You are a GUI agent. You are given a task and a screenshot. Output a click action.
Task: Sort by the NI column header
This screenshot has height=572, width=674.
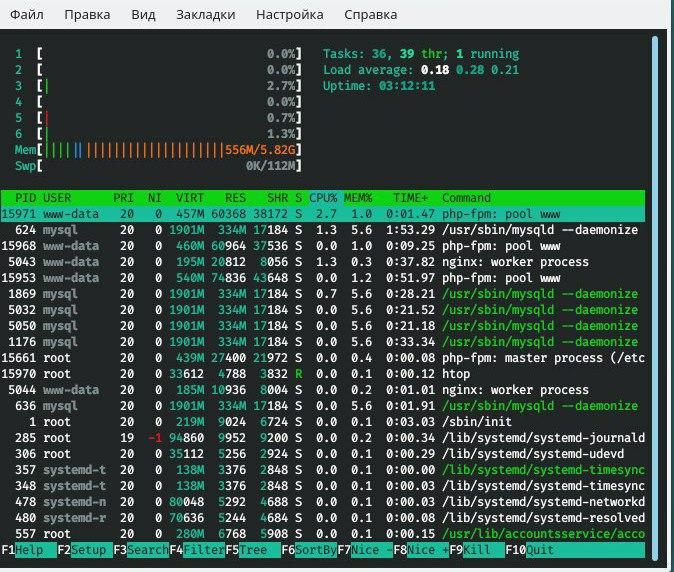point(154,198)
